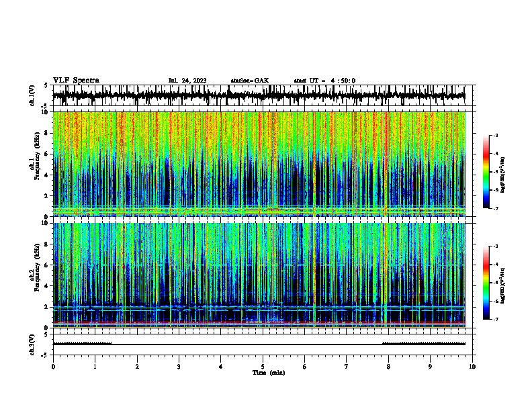Viewport: 532px width, 411px height.
Task: Click the "-7" label on ch.2 colorbar
Action: 496,320
